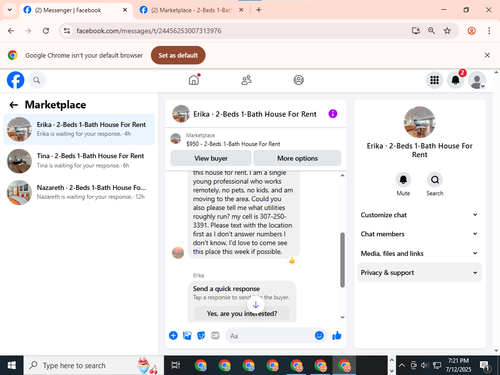Viewport: 500px width, 375px height.
Task: Send quick response "Yes, are you interested?"
Action: coord(242,314)
